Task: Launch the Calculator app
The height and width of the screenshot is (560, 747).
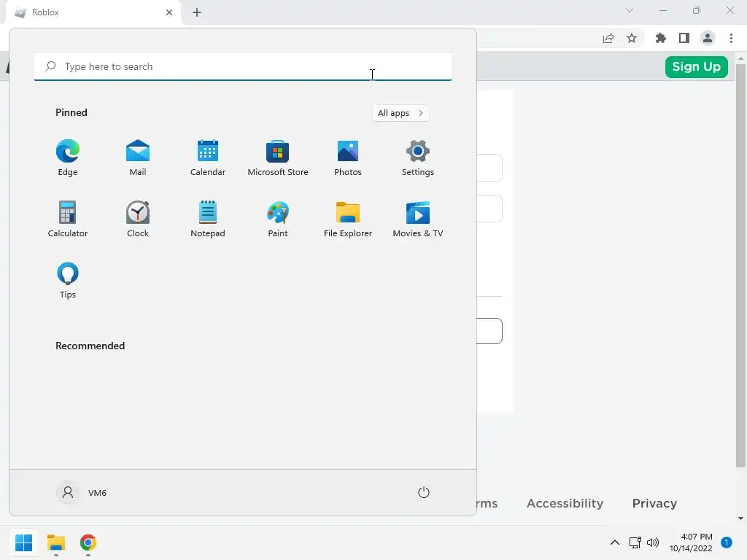Action: coord(68,219)
